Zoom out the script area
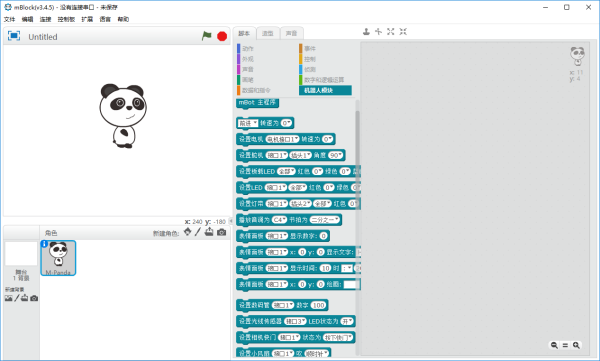The height and width of the screenshot is (361, 600). coord(554,345)
